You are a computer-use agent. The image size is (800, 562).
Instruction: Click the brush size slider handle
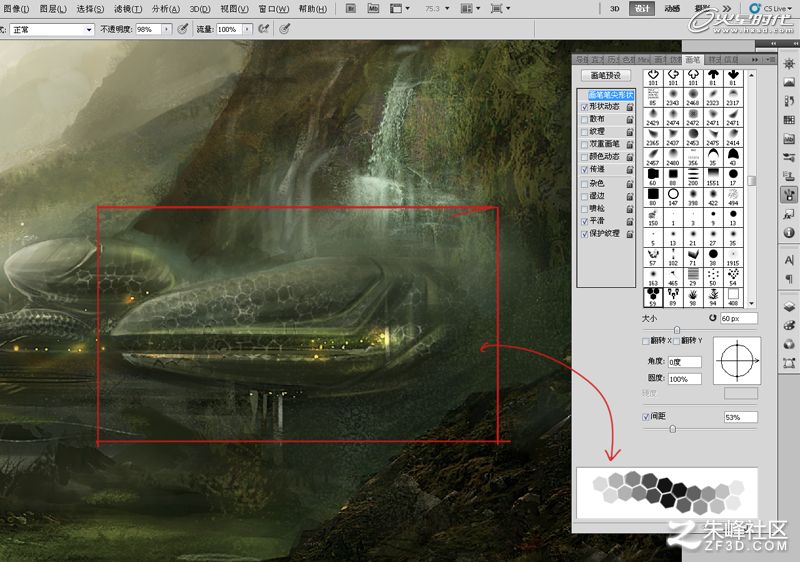(677, 329)
